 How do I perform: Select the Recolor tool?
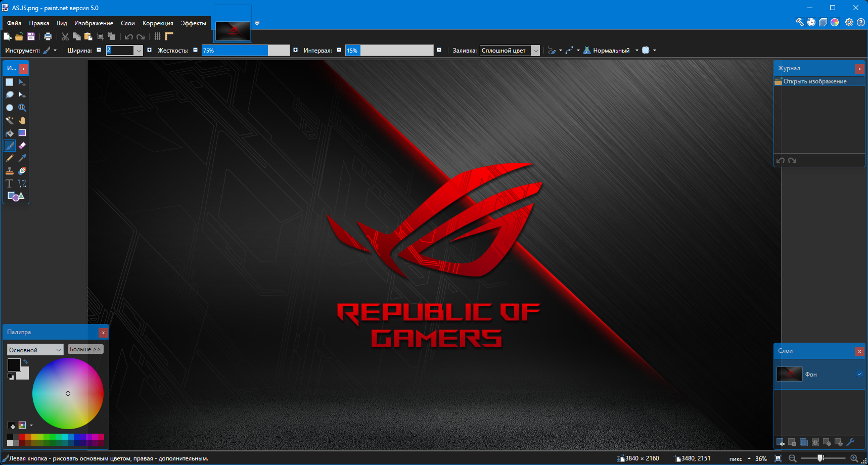point(22,171)
